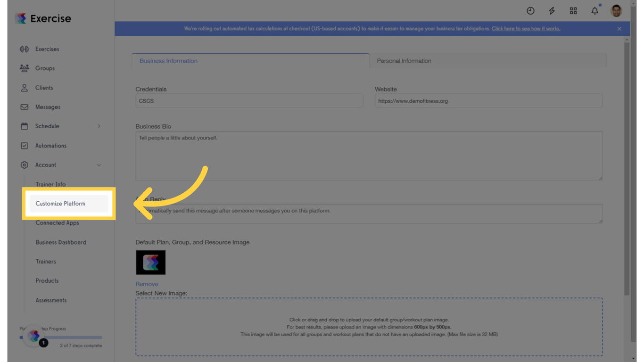Collapse the Account section
Viewport: 644px width, 362px height.
pos(99,165)
